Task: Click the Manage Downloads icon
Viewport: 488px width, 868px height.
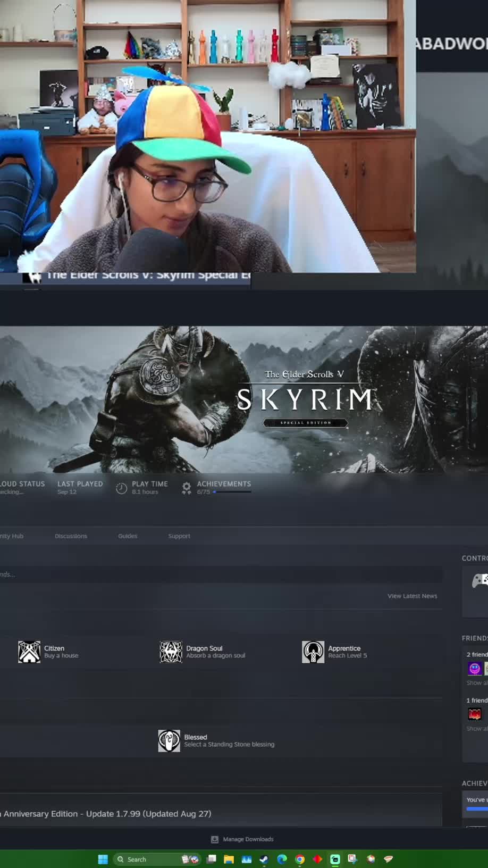Action: (215, 839)
